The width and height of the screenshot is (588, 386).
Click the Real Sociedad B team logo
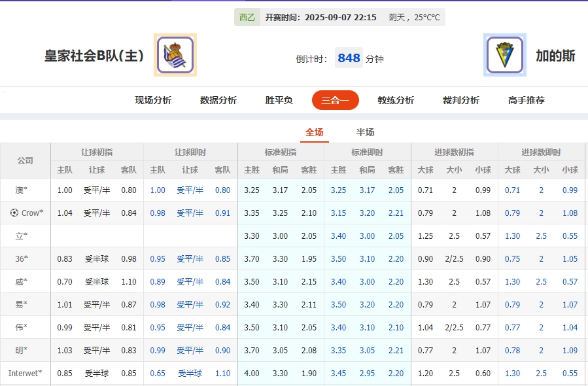[x=175, y=56]
